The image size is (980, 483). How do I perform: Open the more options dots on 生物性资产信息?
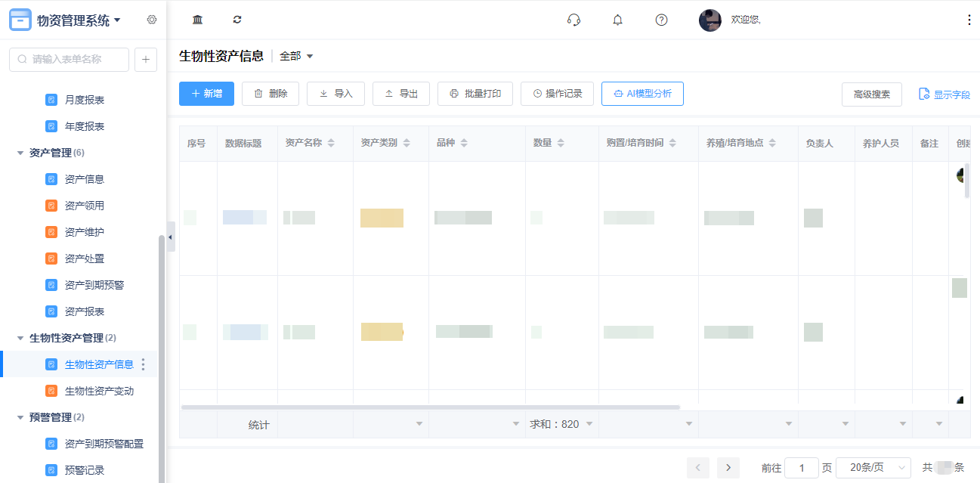tap(144, 364)
